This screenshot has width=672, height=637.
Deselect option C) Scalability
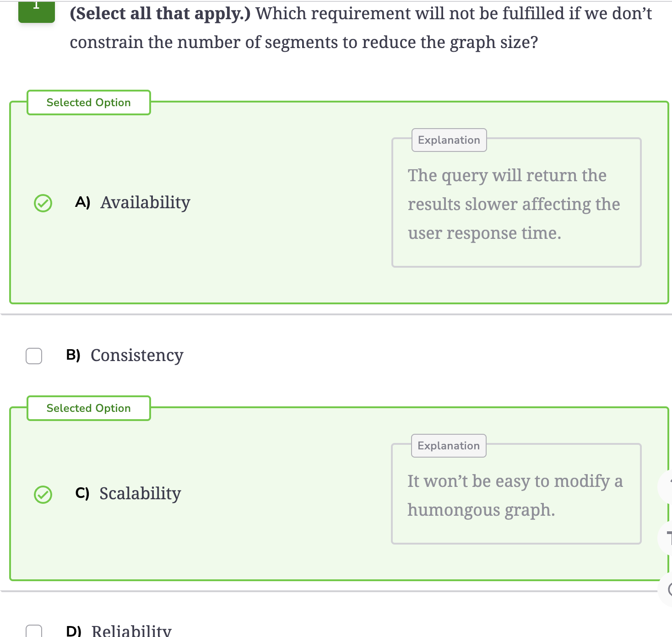(128, 493)
